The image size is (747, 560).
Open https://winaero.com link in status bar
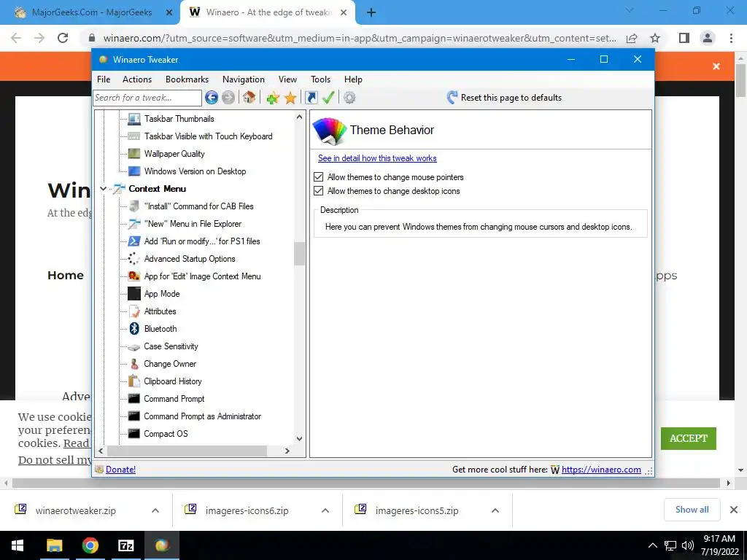[601, 470]
